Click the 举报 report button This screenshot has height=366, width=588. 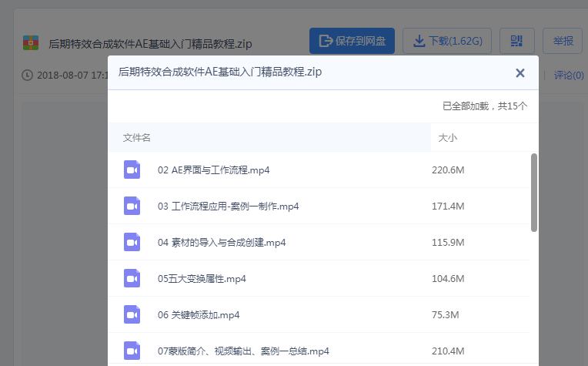(562, 41)
